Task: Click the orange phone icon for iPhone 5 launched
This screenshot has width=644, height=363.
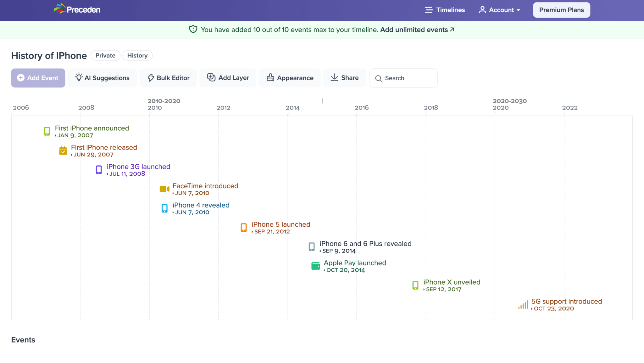Action: pos(244,228)
